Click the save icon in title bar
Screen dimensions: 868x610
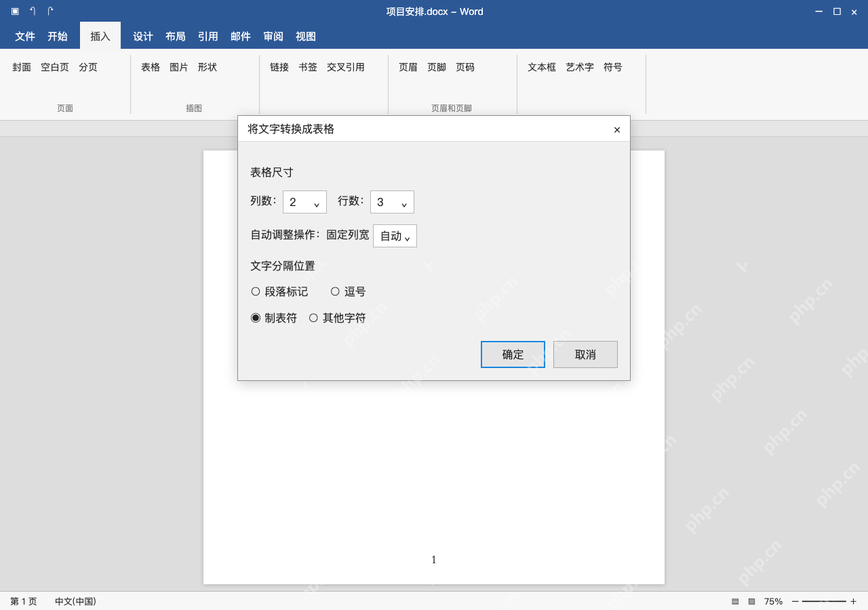click(x=15, y=12)
